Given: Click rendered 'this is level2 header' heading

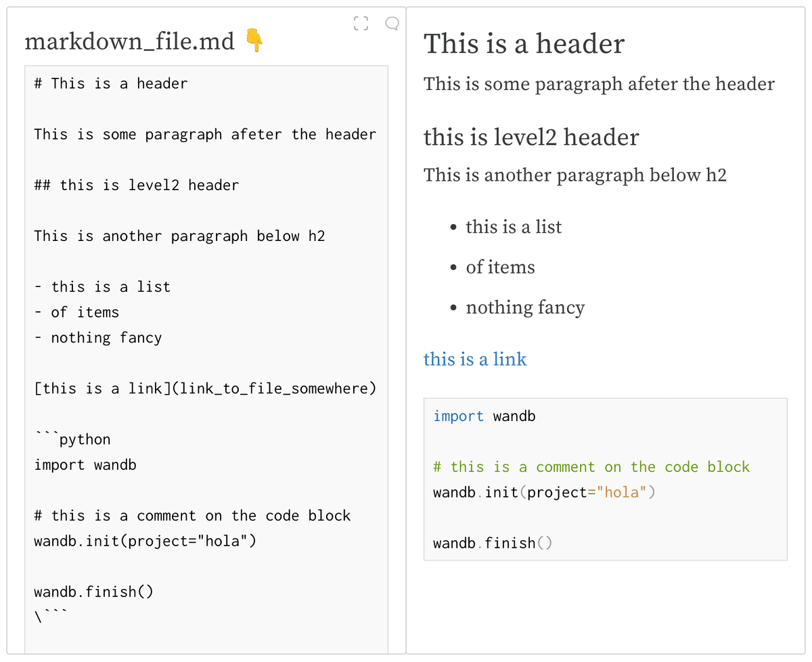Looking at the screenshot, I should click(531, 137).
